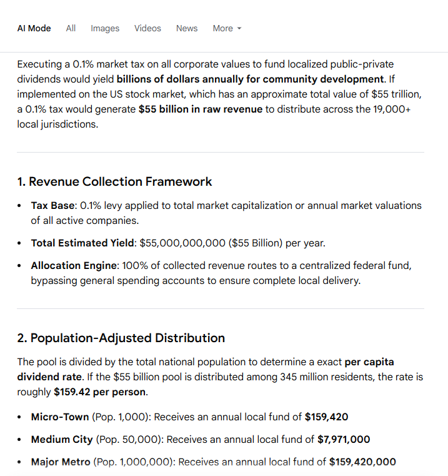Viewport: 448px width, 476px height.
Task: Click the bold 'Tax Base' label
Action: (x=52, y=206)
